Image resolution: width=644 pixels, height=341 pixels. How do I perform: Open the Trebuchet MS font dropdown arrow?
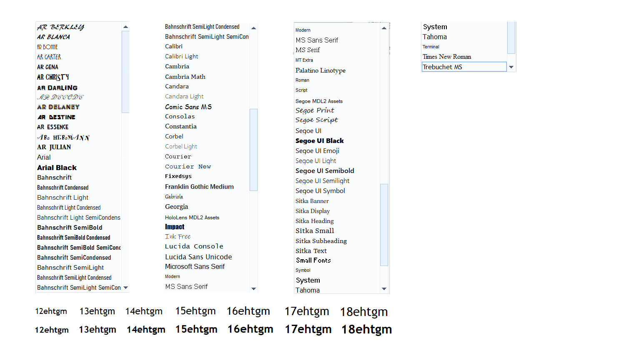511,67
